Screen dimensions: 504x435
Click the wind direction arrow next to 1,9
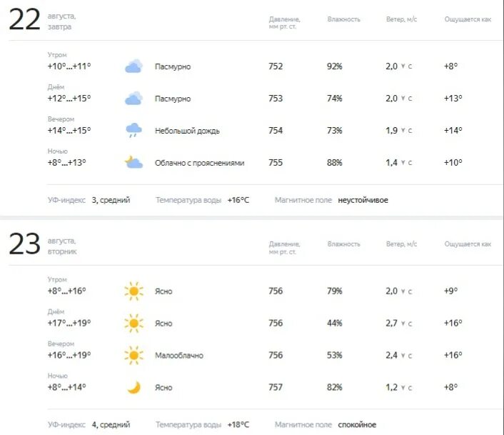coord(403,131)
